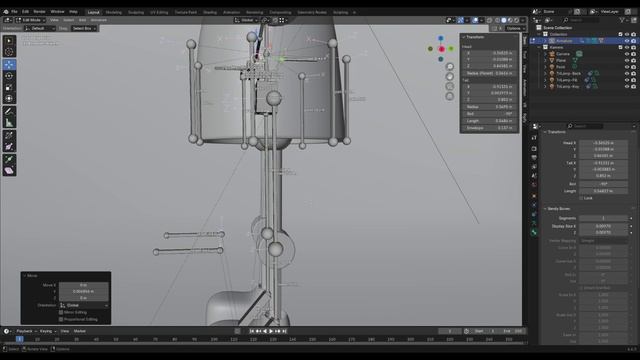This screenshot has width=640, height=360.
Task: Toggle visibility eye for Armature
Action: tap(627, 41)
